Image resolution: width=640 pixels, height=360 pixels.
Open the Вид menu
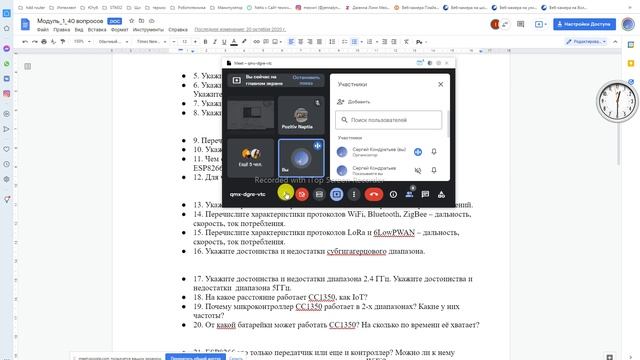[79, 29]
